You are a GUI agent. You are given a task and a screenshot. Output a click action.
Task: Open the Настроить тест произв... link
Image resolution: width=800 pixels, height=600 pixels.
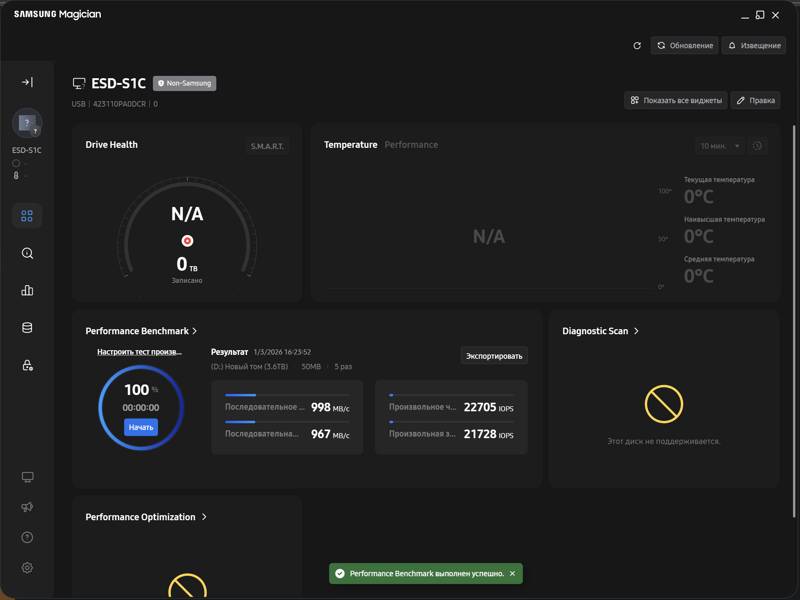point(139,352)
